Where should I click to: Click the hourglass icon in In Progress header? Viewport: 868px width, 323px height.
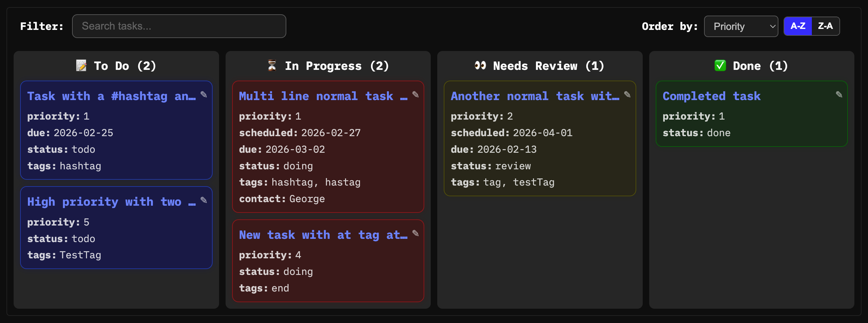272,65
